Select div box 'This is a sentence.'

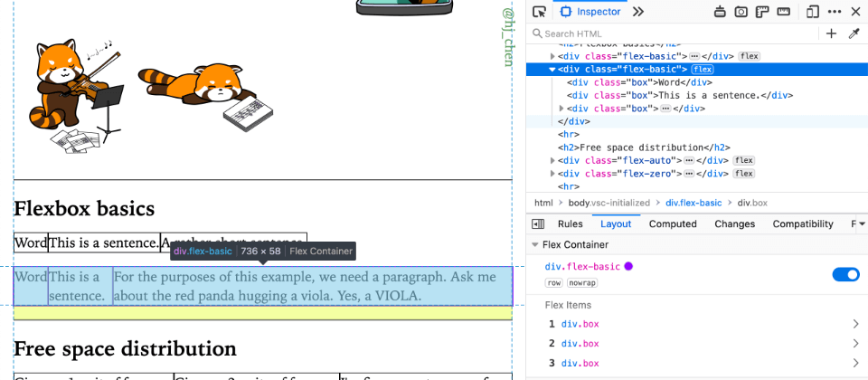[680, 95]
